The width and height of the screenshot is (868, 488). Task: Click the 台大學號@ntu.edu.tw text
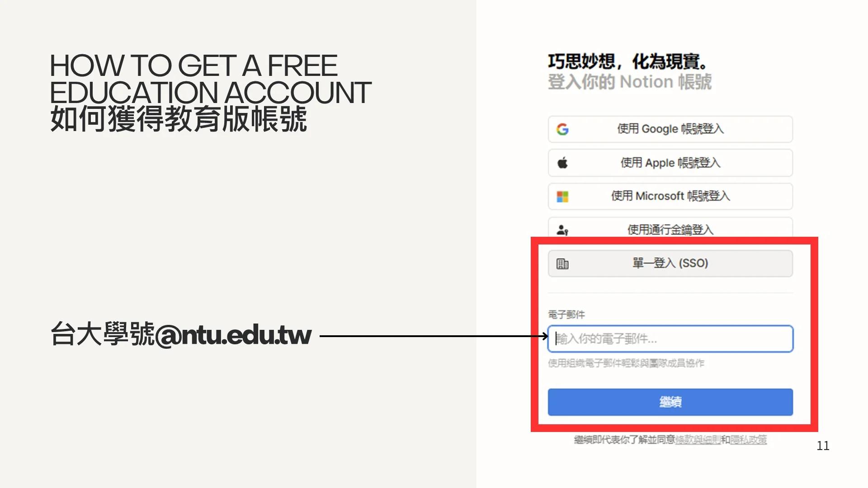(x=181, y=335)
